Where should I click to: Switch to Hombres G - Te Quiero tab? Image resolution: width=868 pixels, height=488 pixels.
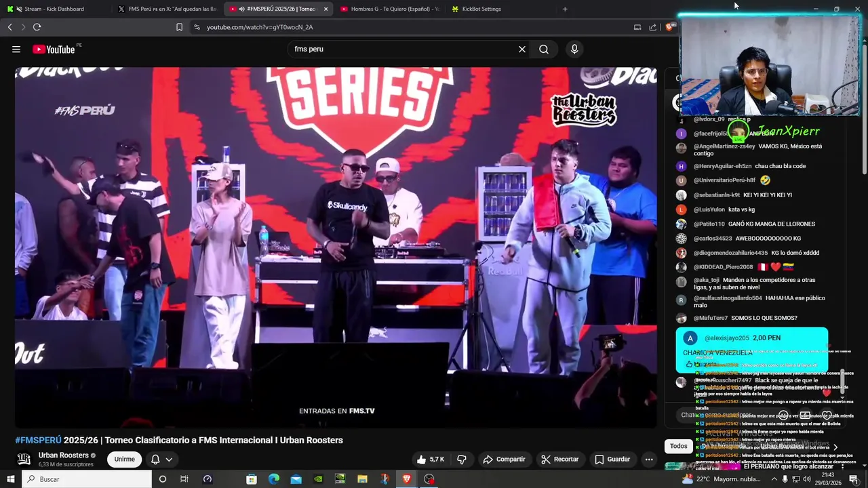390,9
